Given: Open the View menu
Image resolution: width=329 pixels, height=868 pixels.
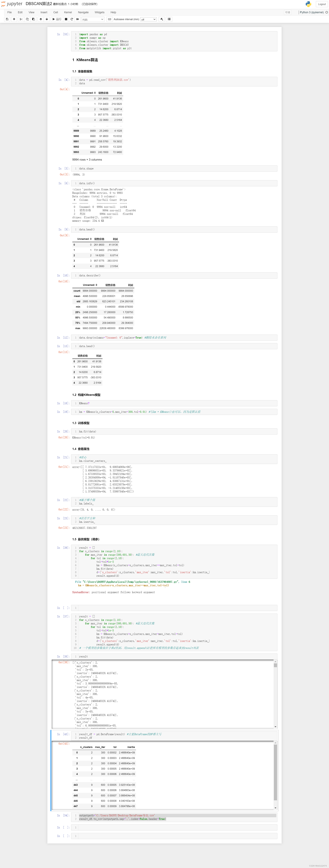Looking at the screenshot, I should click(31, 12).
